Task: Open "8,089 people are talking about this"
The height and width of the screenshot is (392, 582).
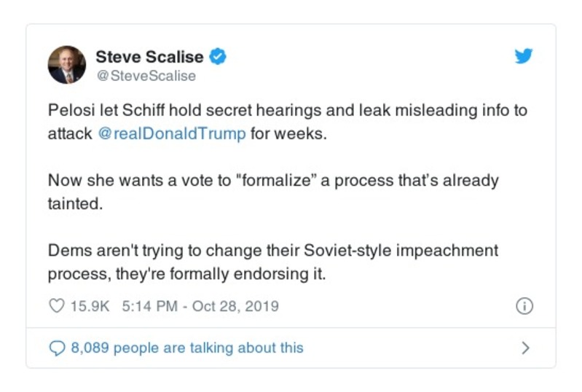Action: [186, 348]
